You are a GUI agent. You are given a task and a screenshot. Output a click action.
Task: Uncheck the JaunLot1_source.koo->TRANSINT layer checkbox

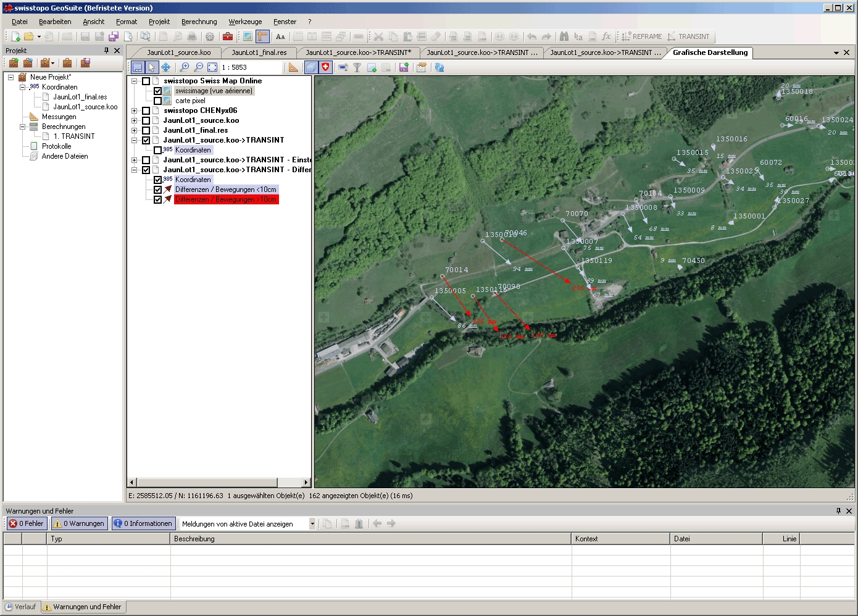pyautogui.click(x=146, y=140)
